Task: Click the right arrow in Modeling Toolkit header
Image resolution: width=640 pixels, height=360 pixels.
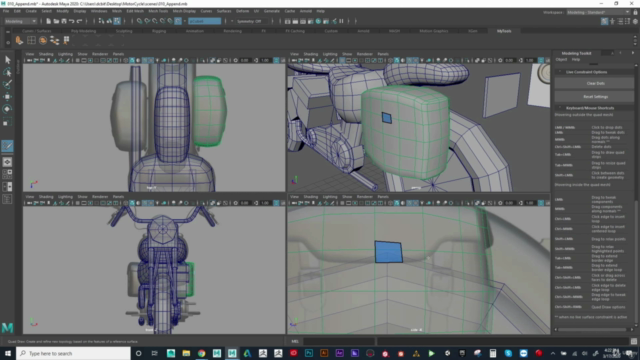Action: click(x=633, y=53)
